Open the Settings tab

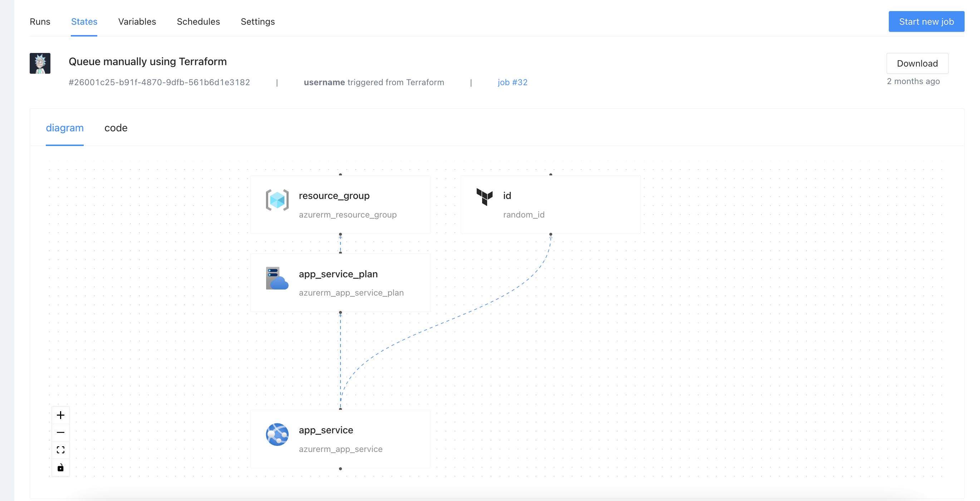pyautogui.click(x=258, y=22)
